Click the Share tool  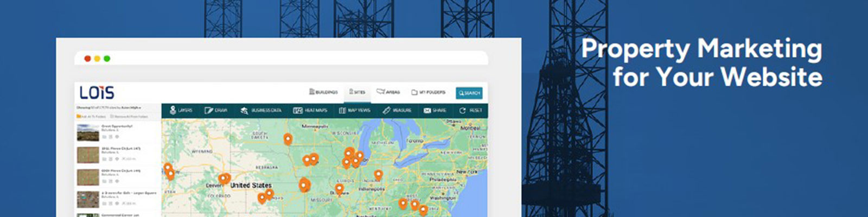435,110
